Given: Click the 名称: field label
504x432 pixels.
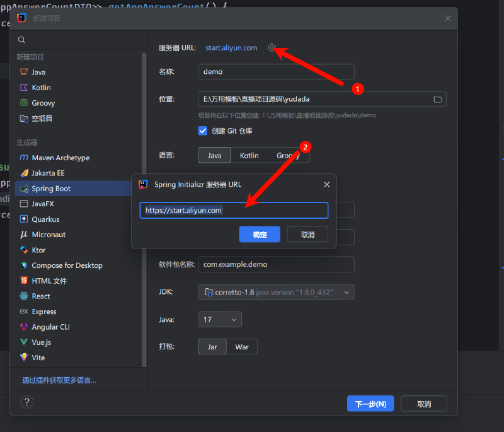Looking at the screenshot, I should (x=166, y=71).
